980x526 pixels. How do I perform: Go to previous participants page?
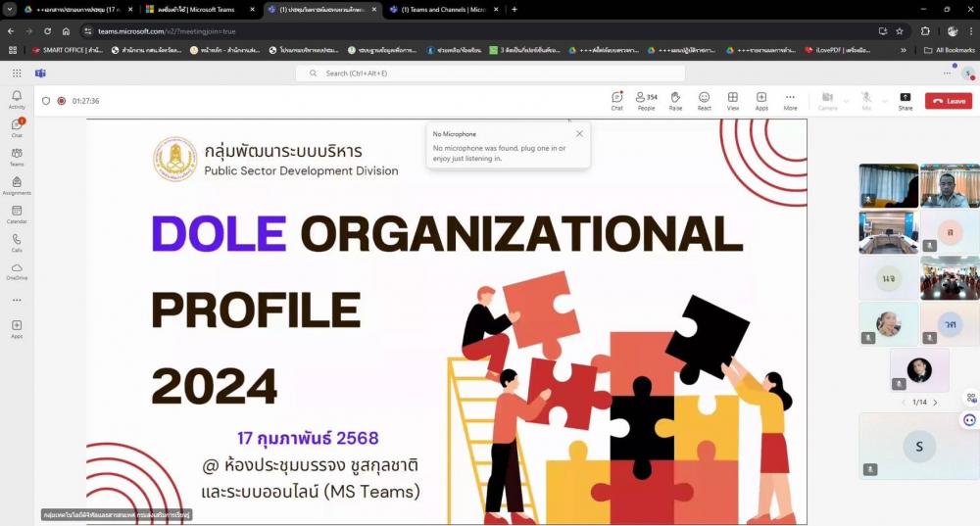pos(904,403)
